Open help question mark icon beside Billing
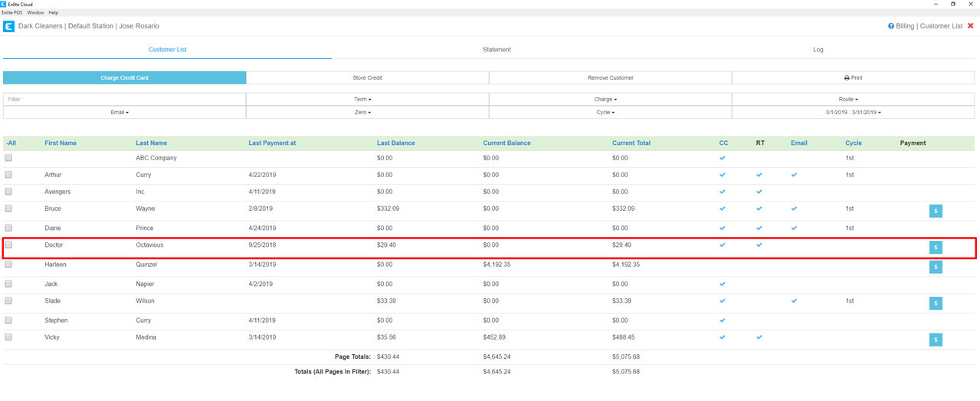 point(891,26)
